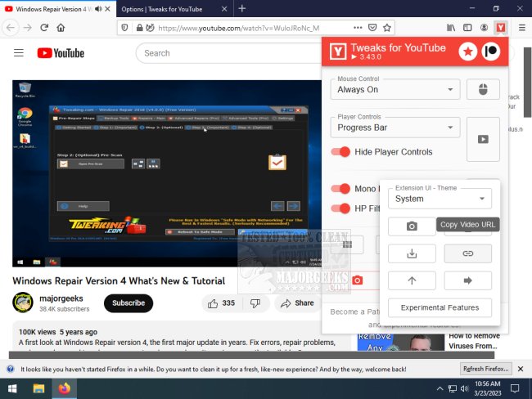Click the right arrow button in popup
Screen dimensions: 532x399
(467, 280)
